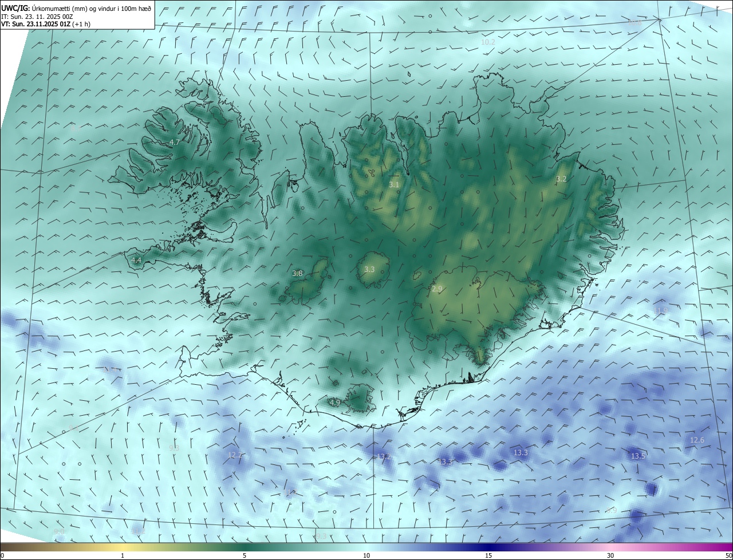Click the 4.9 value near the south coast

point(335,403)
